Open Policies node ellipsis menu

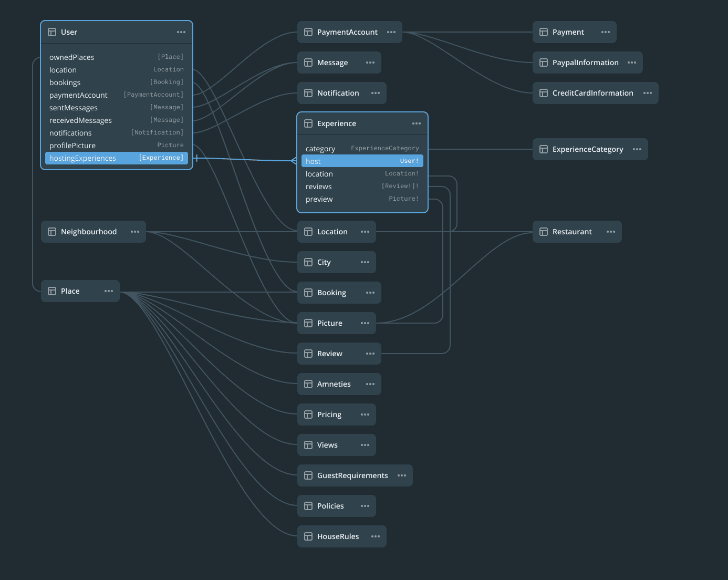click(365, 506)
